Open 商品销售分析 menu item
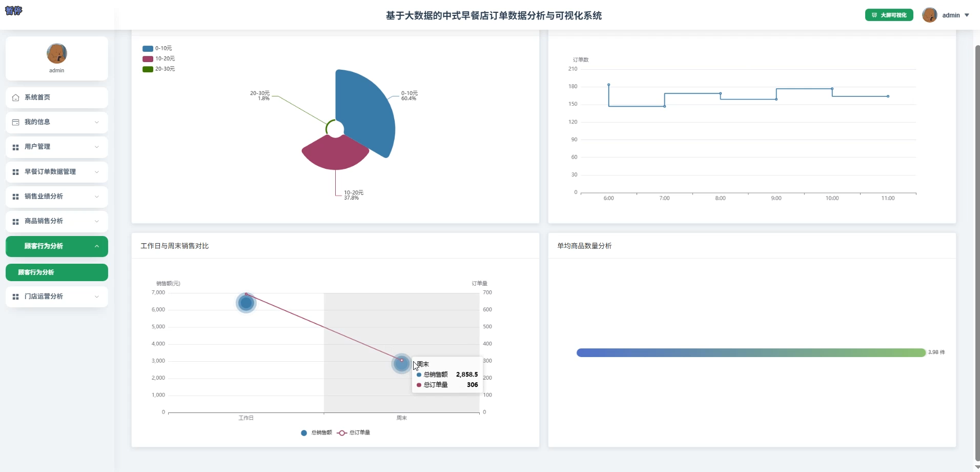 tap(57, 221)
